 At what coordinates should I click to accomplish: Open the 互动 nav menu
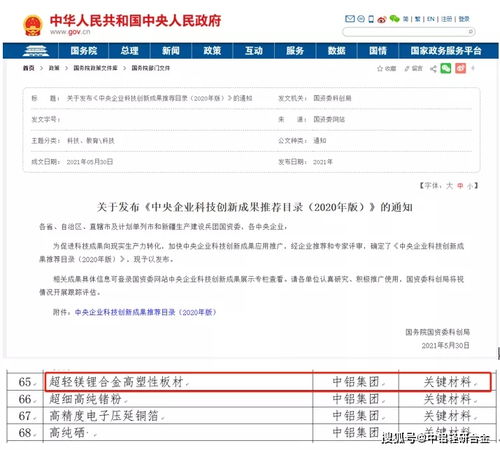(254, 51)
